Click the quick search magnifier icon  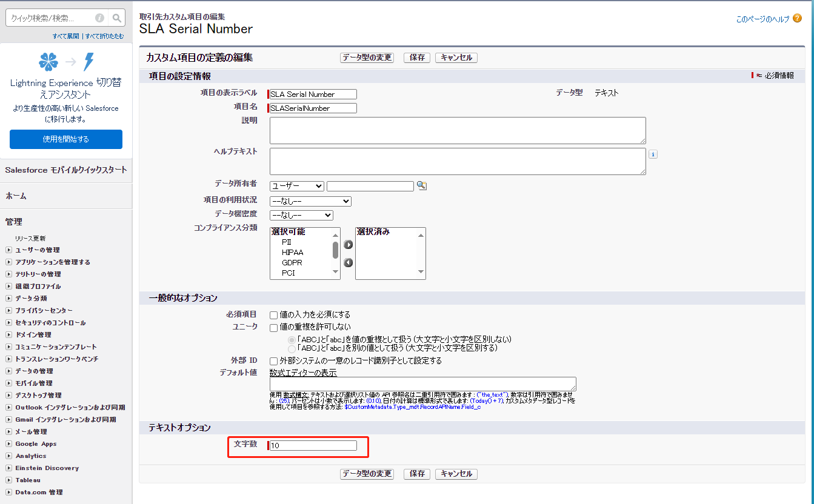[117, 18]
